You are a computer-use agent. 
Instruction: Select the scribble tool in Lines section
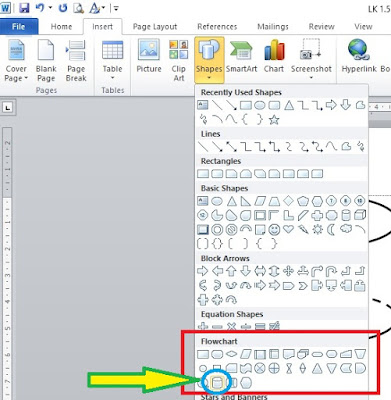[360, 147]
